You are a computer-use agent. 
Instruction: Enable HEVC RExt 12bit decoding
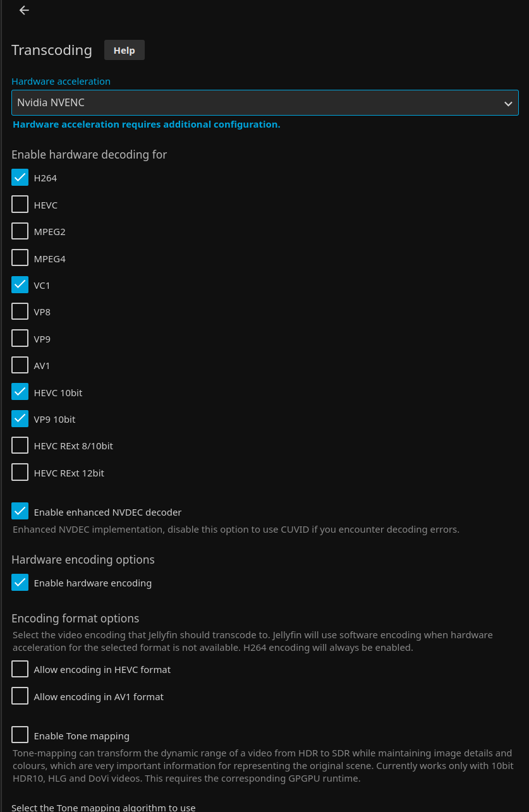[x=20, y=473]
